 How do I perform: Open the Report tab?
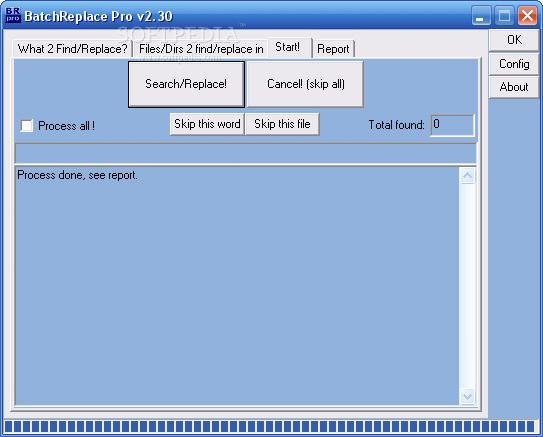[333, 49]
